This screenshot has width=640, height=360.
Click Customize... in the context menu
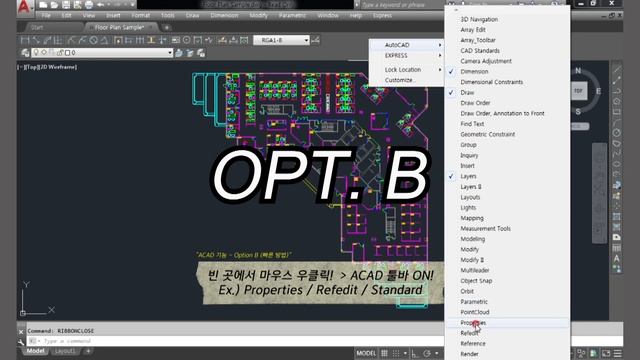click(400, 80)
